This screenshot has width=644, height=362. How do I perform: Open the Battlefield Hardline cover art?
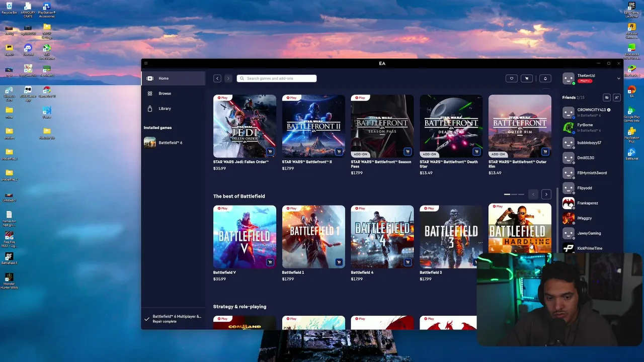click(520, 229)
